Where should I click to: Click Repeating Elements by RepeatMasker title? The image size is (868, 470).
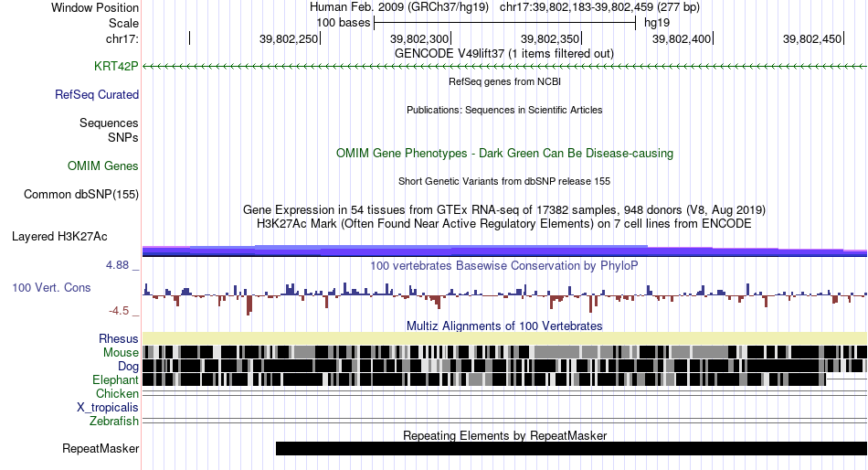504,435
